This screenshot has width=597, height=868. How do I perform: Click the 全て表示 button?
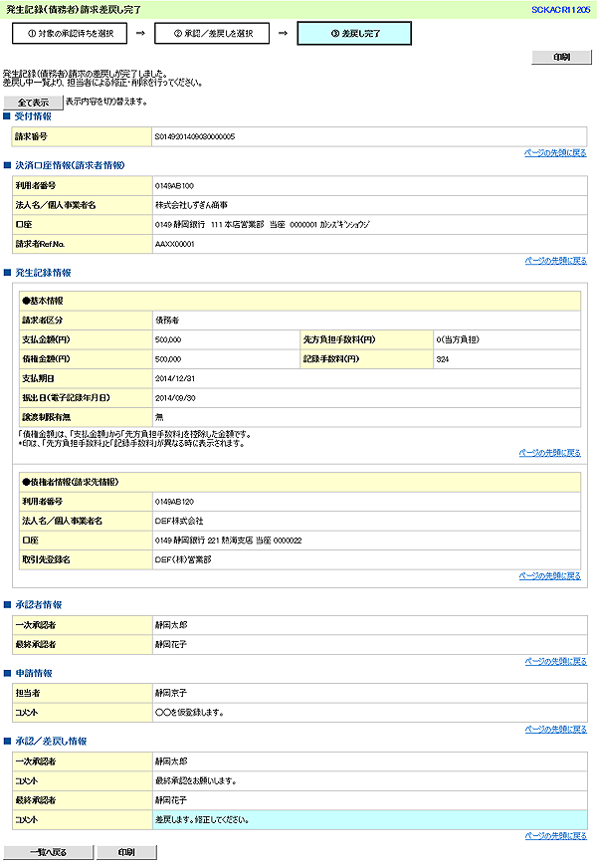pos(33,103)
